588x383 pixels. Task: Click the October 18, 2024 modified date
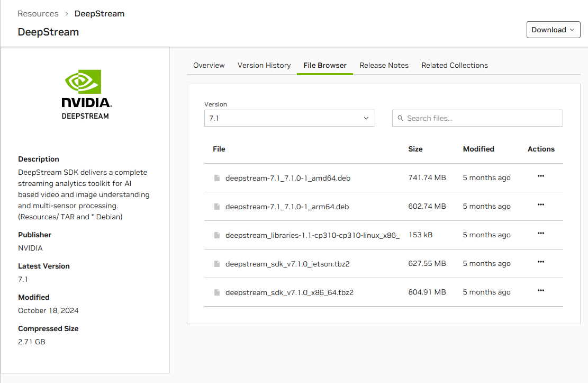[48, 310]
